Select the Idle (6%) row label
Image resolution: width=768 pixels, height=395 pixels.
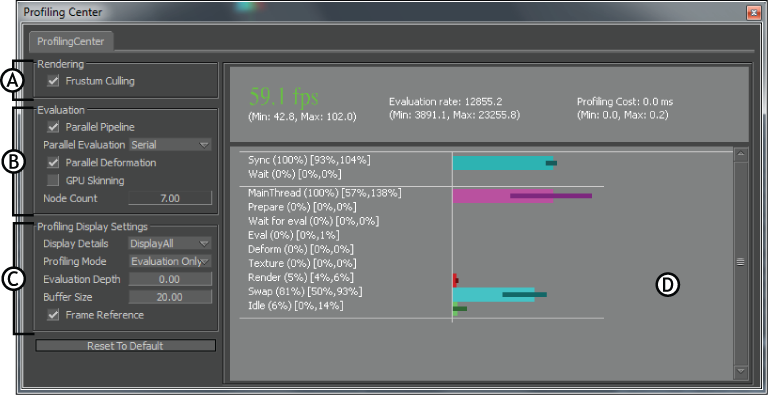(x=296, y=306)
